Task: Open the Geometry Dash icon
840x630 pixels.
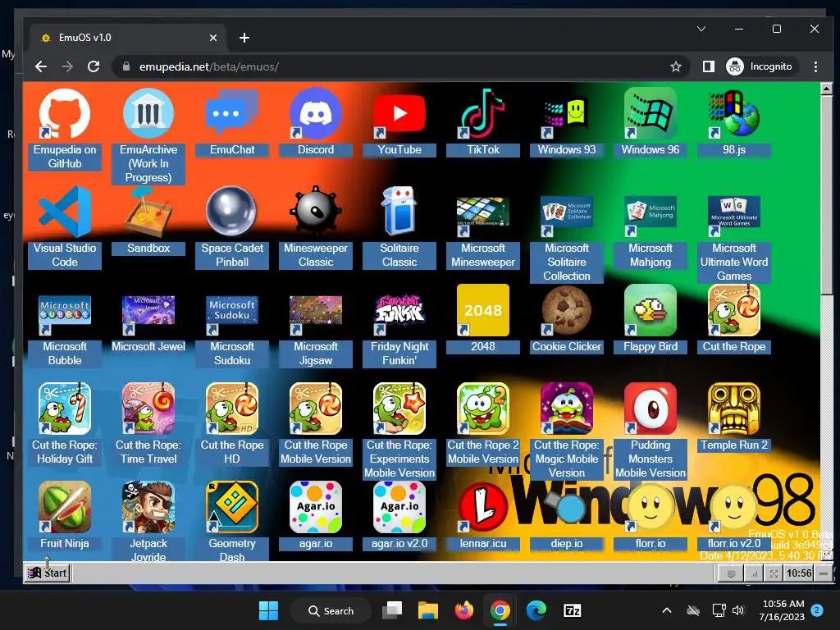Action: pos(232,507)
